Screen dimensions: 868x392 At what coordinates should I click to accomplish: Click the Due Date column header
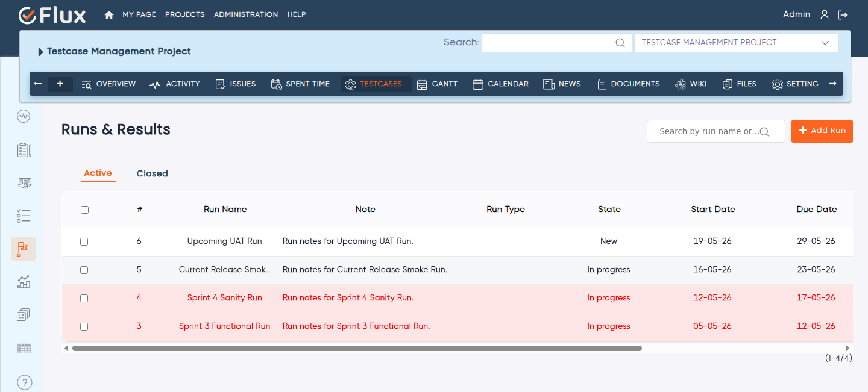tap(817, 210)
